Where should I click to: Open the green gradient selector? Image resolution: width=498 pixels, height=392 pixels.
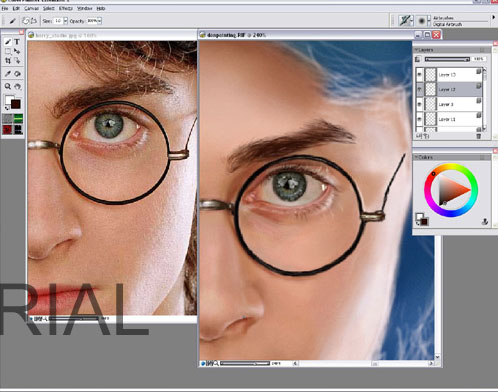tap(18, 118)
